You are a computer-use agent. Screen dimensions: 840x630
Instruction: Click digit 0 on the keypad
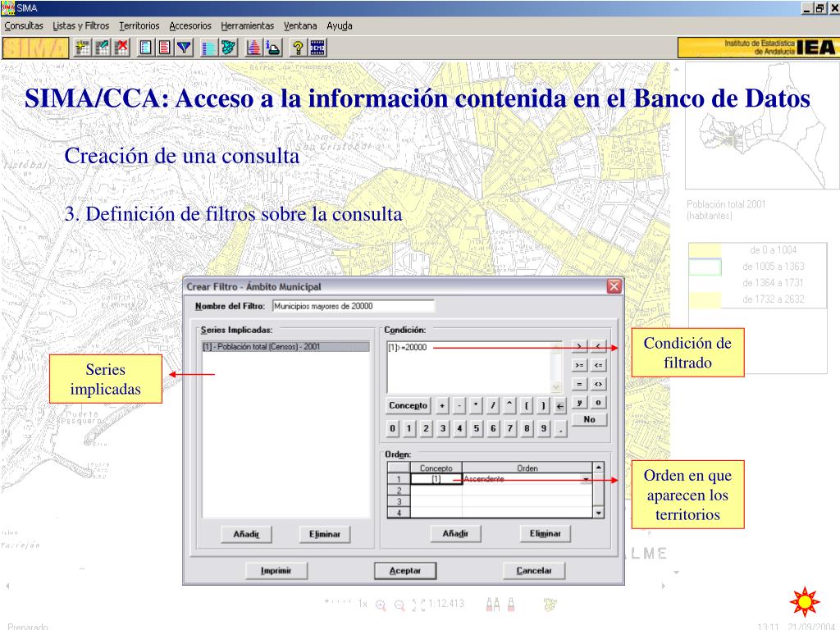(x=393, y=428)
